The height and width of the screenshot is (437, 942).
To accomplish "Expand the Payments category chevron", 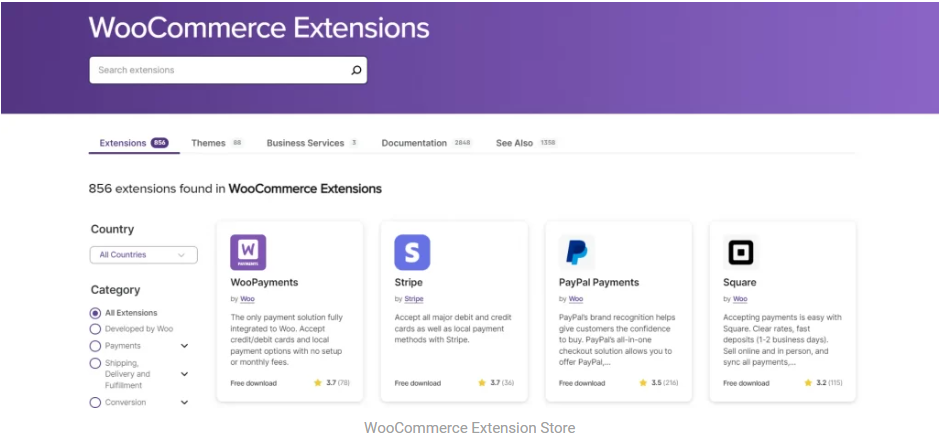I will [184, 346].
